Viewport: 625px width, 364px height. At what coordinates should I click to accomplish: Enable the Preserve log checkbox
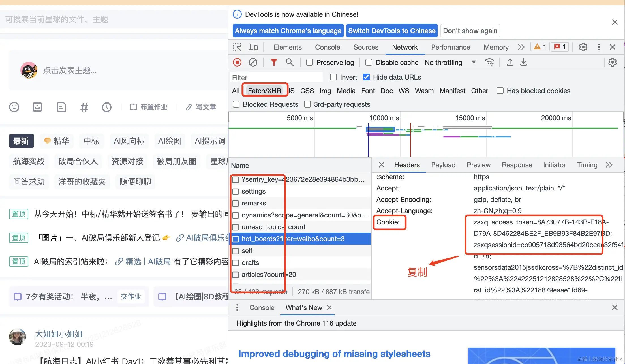point(310,62)
